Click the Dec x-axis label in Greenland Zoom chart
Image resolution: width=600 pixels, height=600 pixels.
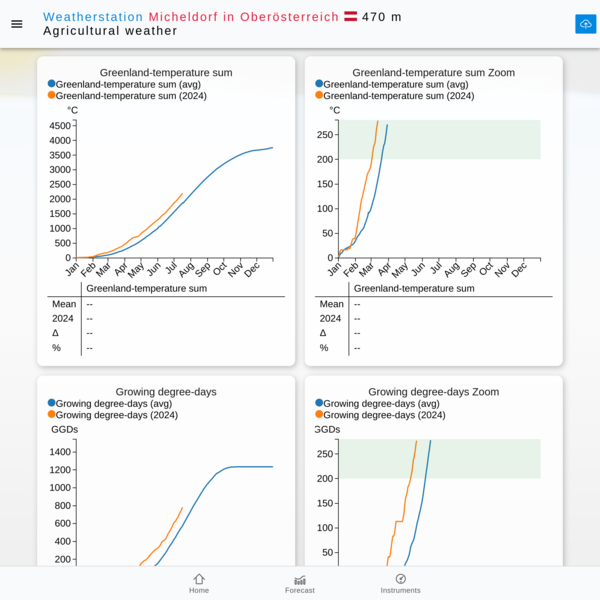(x=519, y=269)
